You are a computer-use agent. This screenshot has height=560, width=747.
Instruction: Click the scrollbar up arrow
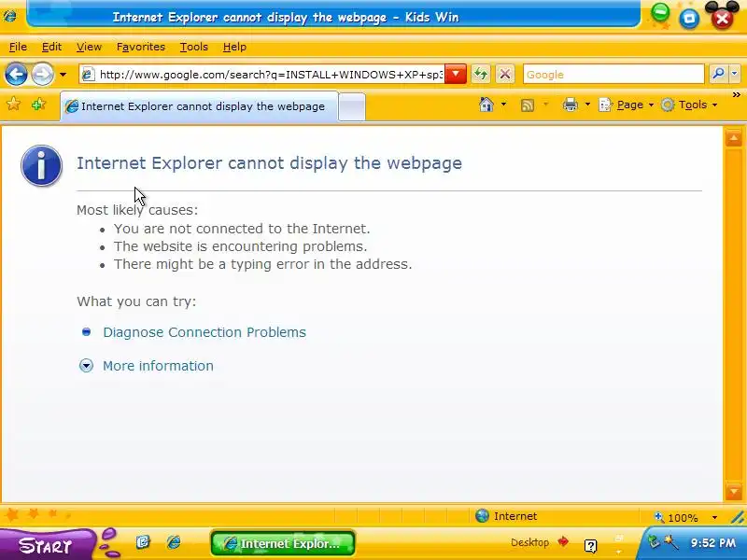click(x=733, y=138)
